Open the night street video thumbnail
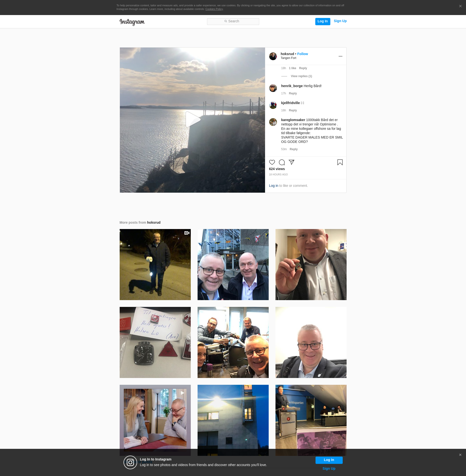This screenshot has width=466, height=476. pos(155,264)
